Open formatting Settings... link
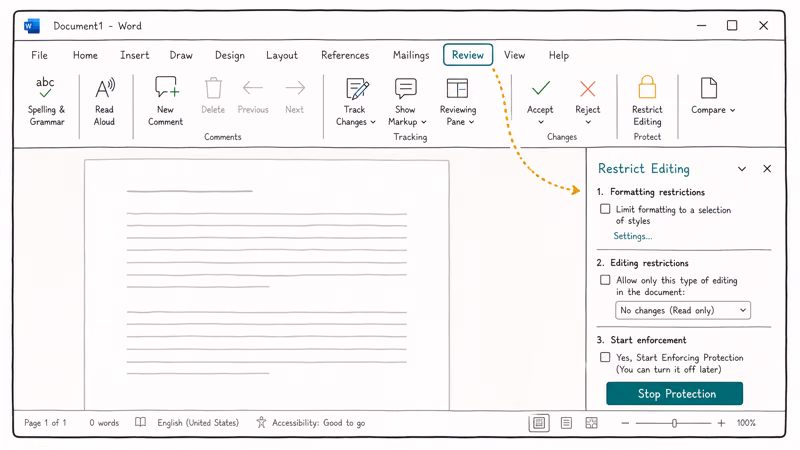The image size is (800, 450). pos(633,236)
